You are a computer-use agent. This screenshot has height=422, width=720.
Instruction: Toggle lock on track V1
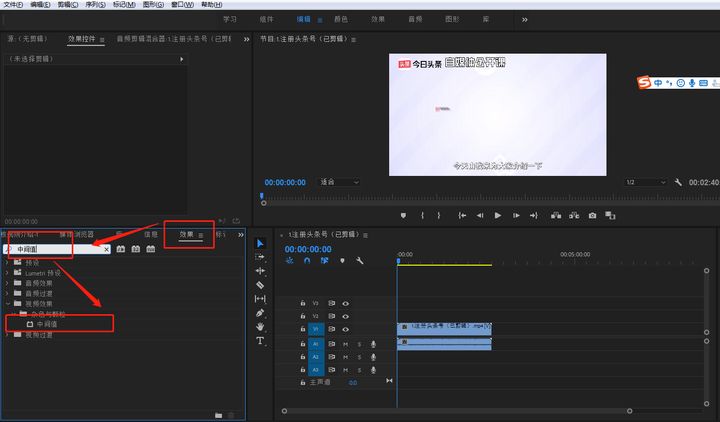click(x=303, y=329)
